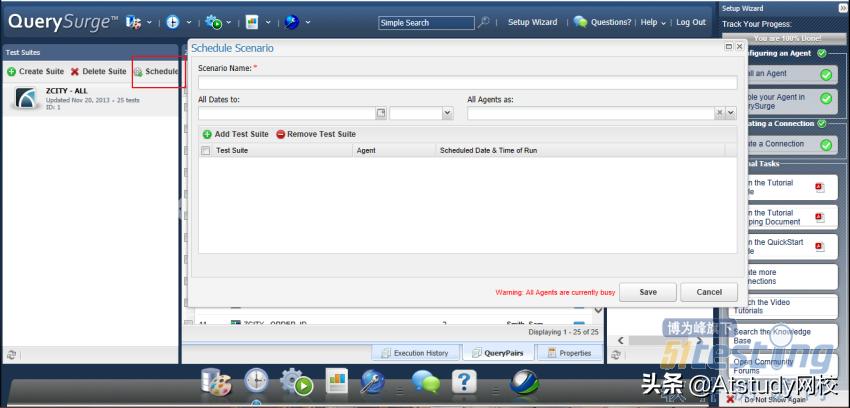Maximize the Schedule Scenario dialog

(x=729, y=47)
